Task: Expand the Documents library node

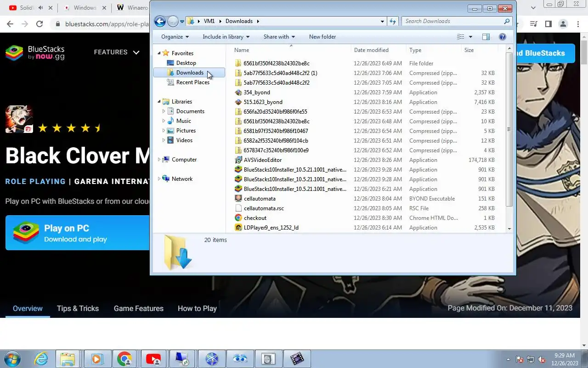Action: click(164, 111)
